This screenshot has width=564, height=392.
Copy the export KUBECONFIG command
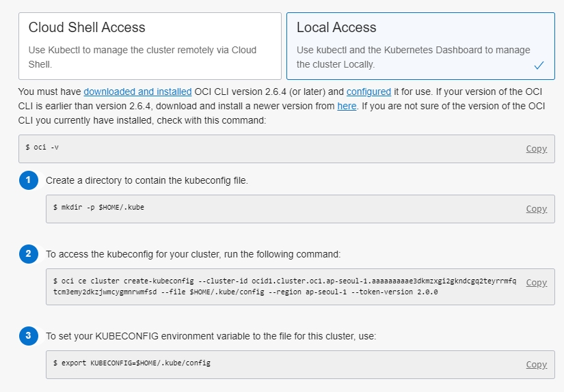click(x=536, y=365)
